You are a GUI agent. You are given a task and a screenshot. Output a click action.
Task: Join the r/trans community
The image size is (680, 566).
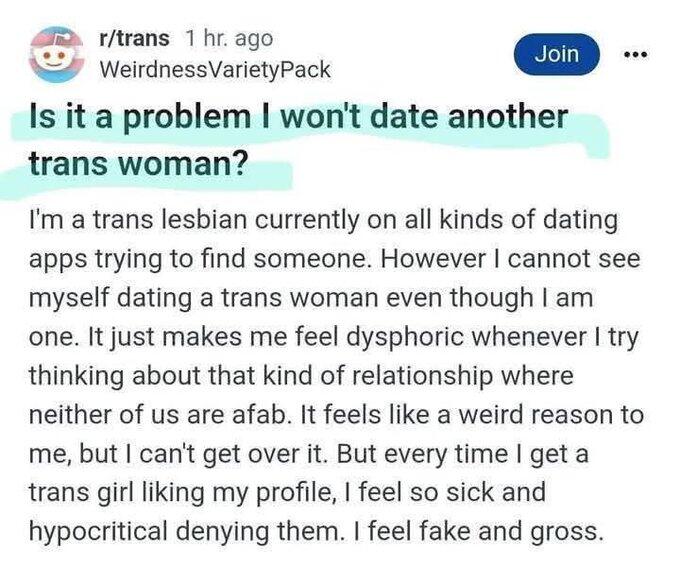(x=557, y=54)
